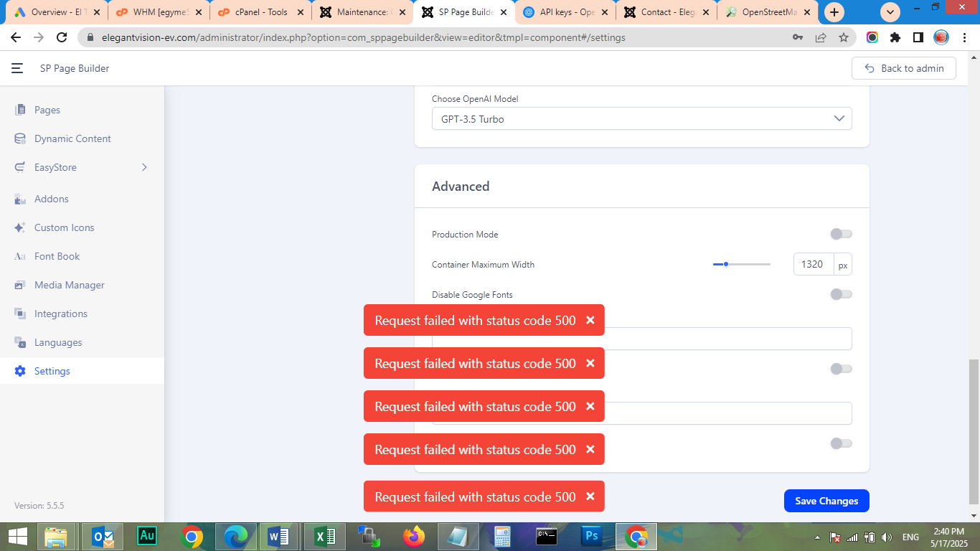Open Chrome tab search dropdown arrow
The width and height of the screenshot is (980, 551).
(x=890, y=12)
